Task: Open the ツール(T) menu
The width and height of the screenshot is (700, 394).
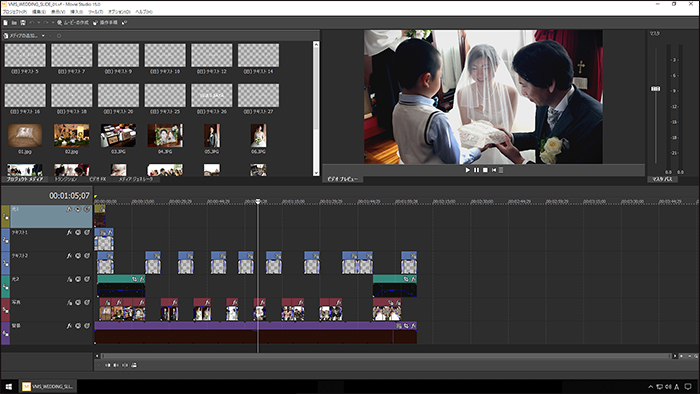Action: click(x=96, y=12)
